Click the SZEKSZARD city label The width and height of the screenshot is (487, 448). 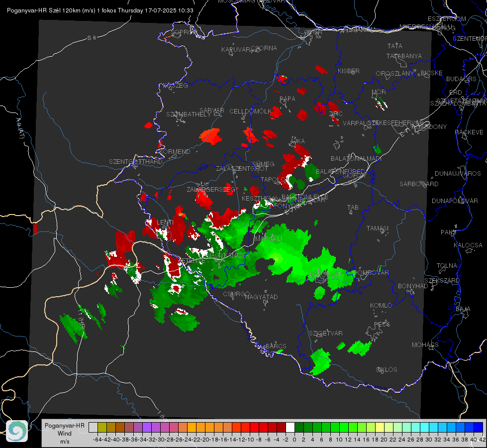(x=442, y=281)
